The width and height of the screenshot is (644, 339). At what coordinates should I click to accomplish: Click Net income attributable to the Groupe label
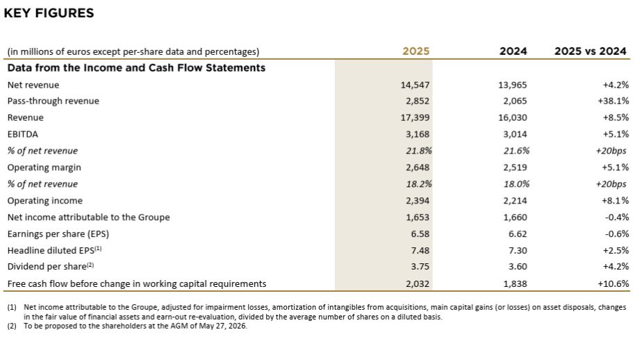tap(88, 217)
